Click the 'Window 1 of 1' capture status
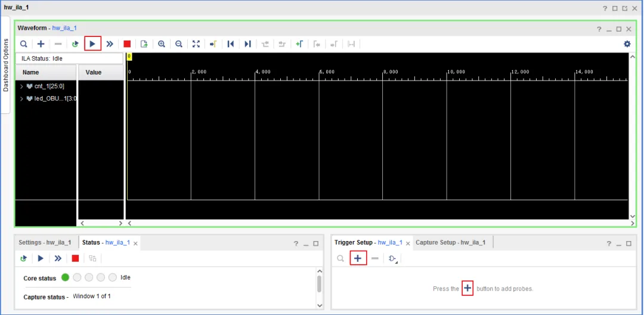This screenshot has width=644, height=315. [92, 296]
